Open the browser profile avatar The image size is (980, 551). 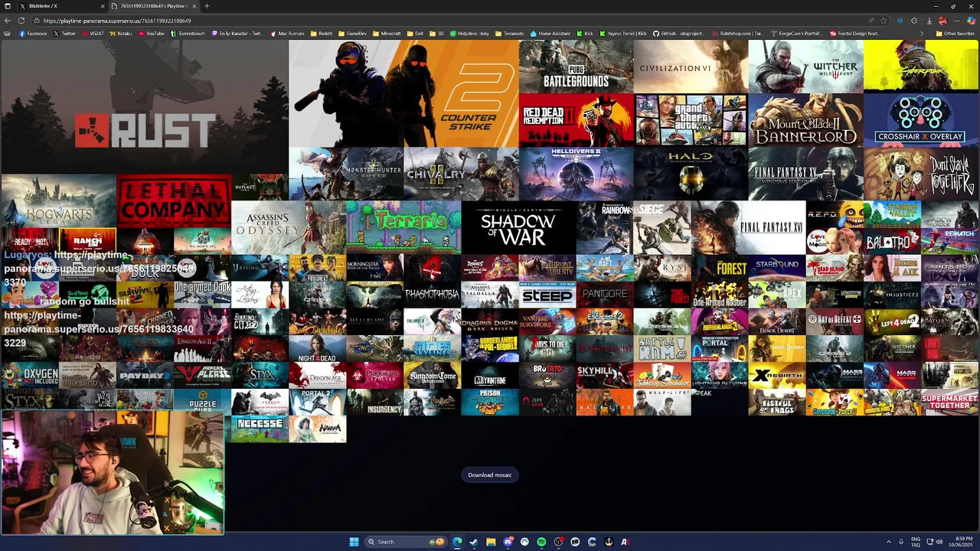point(943,21)
